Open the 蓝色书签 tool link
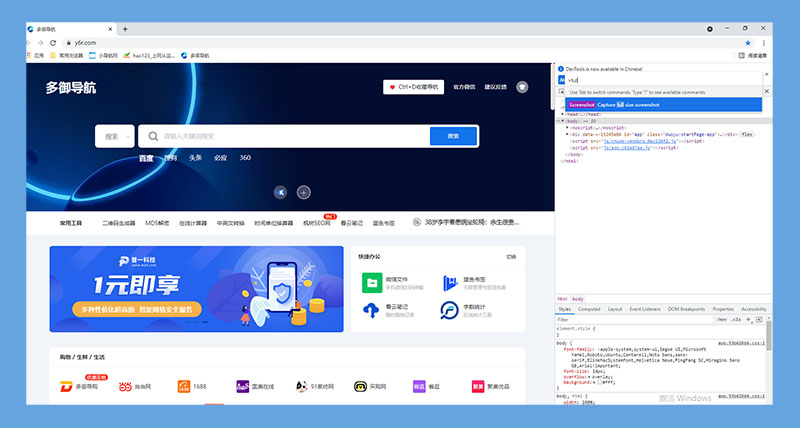The image size is (800, 428). pyautogui.click(x=384, y=223)
